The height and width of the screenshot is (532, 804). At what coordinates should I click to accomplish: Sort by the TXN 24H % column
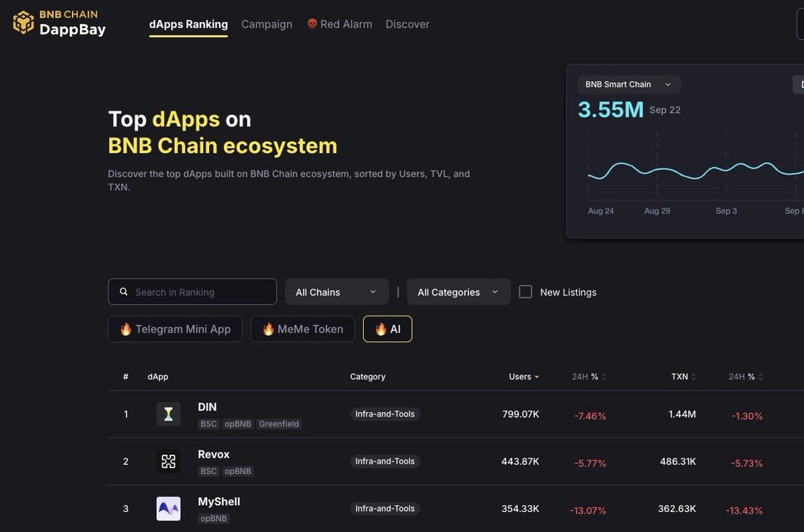point(746,377)
